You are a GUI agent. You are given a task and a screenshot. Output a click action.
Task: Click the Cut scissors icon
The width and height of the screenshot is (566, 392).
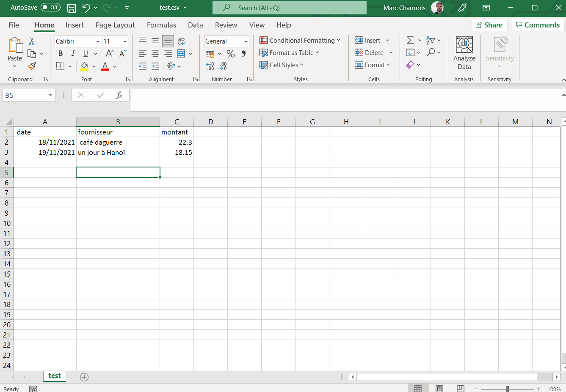pos(32,41)
